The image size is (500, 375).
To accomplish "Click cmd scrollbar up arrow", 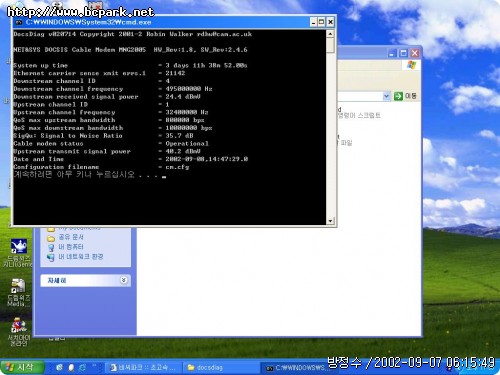I will pyautogui.click(x=330, y=34).
